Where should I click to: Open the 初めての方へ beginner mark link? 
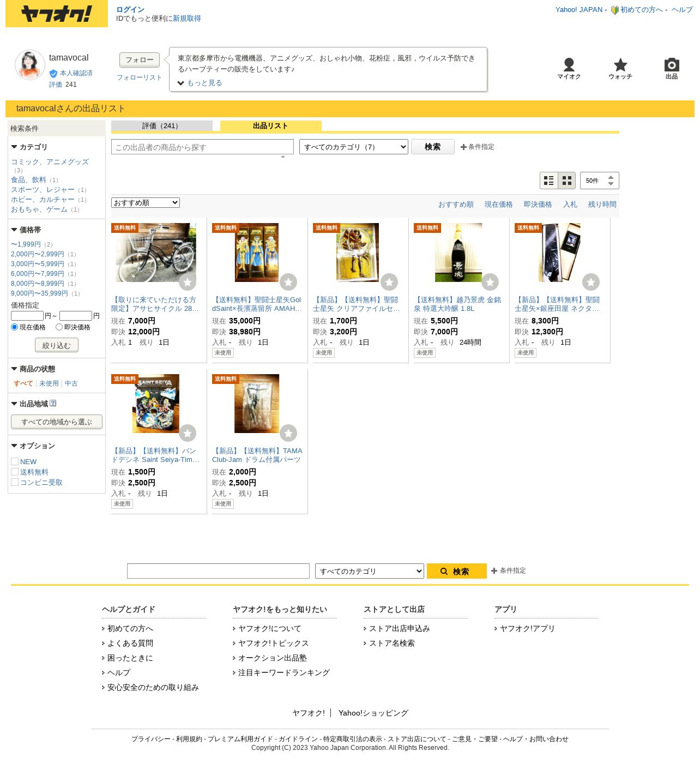click(x=637, y=10)
